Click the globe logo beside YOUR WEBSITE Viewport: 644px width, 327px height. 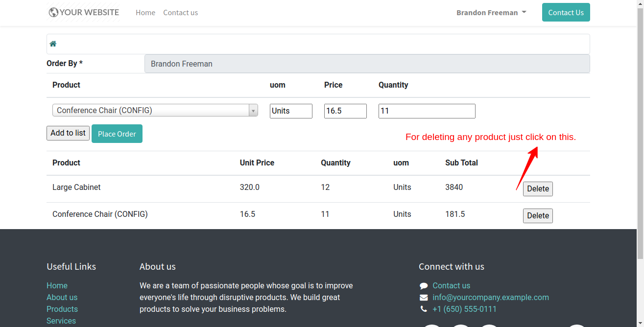click(x=53, y=13)
